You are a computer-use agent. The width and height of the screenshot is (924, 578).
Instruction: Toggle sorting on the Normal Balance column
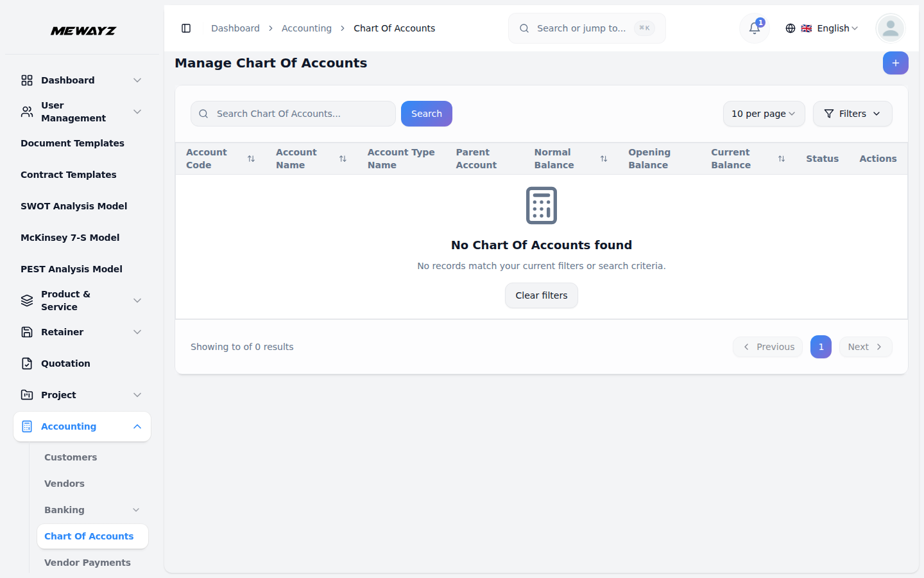pos(603,158)
